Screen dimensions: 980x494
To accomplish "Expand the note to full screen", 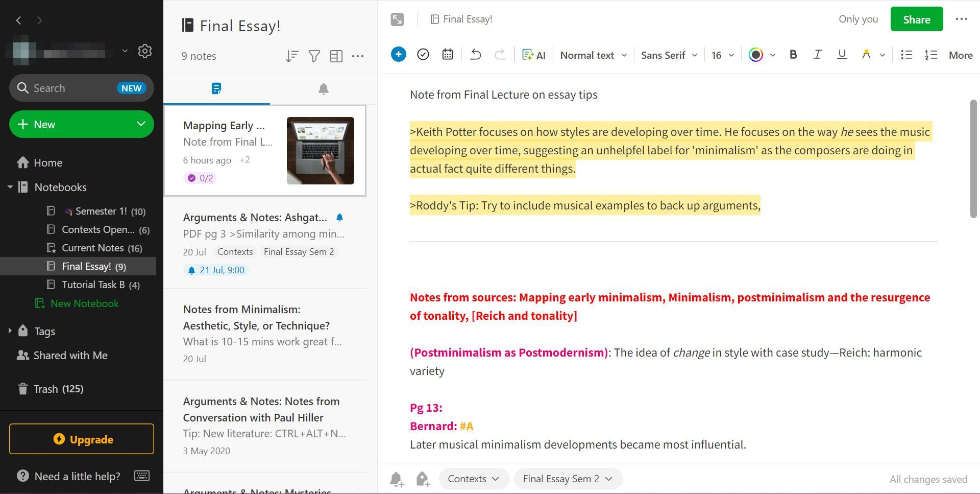I will 397,19.
